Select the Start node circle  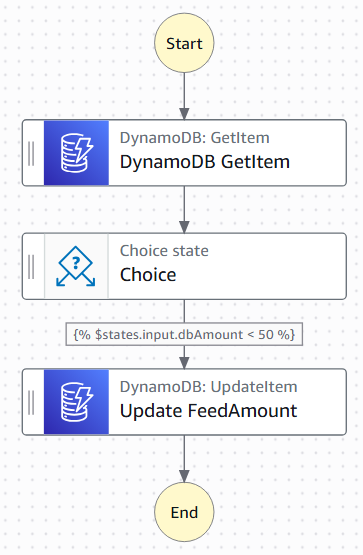click(x=184, y=43)
